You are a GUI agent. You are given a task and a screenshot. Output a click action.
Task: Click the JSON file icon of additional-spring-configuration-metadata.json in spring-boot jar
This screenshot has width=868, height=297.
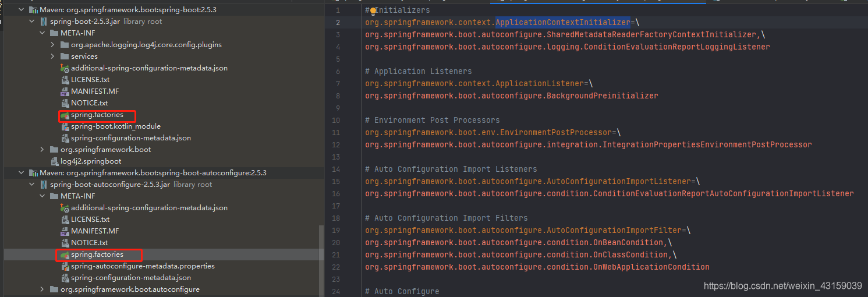65,68
